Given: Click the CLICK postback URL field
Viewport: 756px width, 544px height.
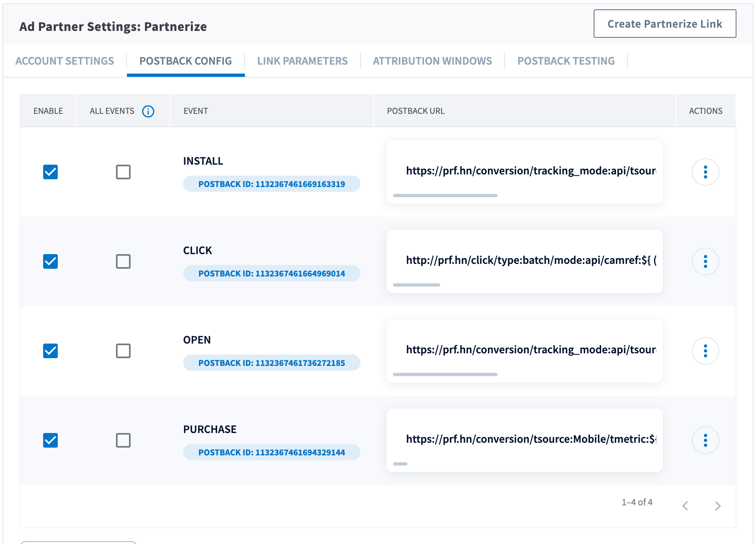Looking at the screenshot, I should [x=524, y=261].
